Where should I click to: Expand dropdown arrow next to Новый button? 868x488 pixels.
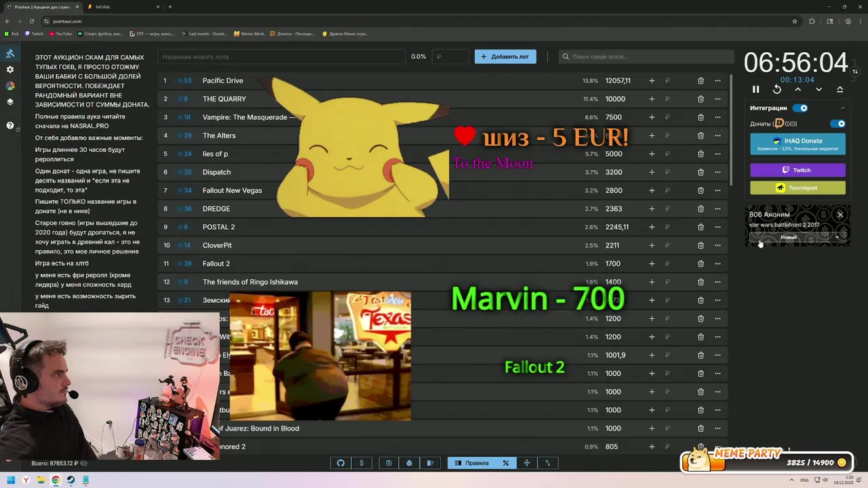point(837,237)
